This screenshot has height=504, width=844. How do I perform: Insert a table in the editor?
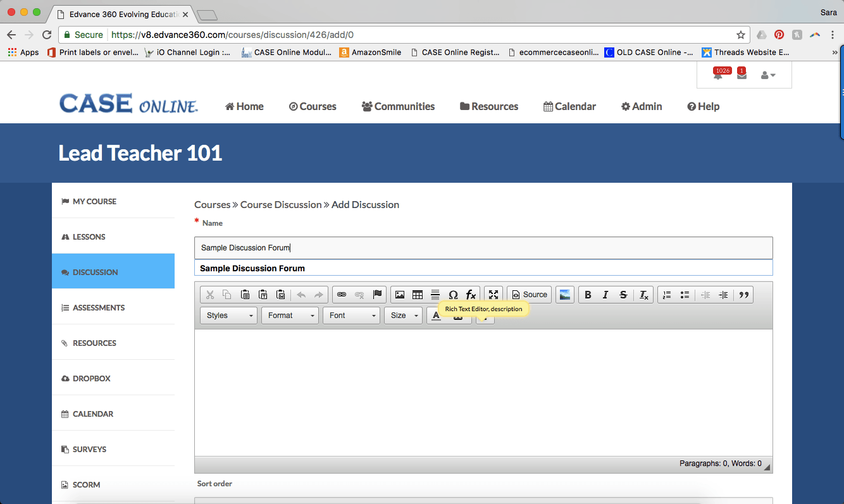[418, 295]
